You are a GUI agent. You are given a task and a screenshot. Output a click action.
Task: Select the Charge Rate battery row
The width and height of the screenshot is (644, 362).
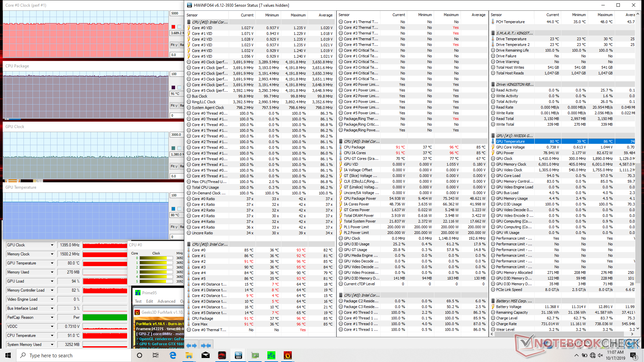(563, 324)
